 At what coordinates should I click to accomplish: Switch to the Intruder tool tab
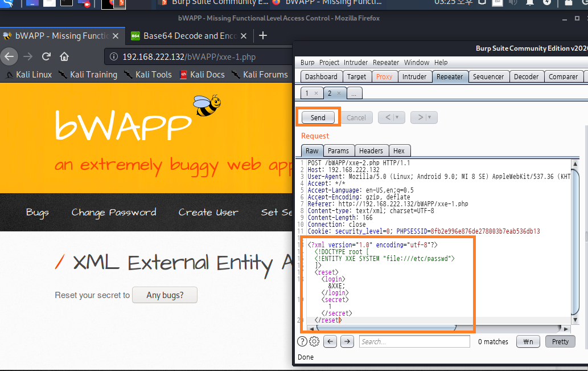[x=414, y=76]
